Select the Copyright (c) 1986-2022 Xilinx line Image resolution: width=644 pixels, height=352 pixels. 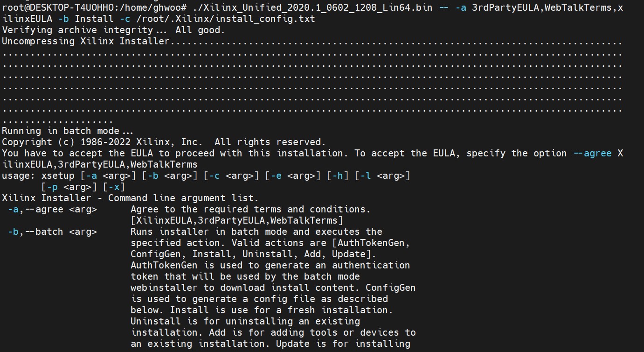click(x=164, y=142)
